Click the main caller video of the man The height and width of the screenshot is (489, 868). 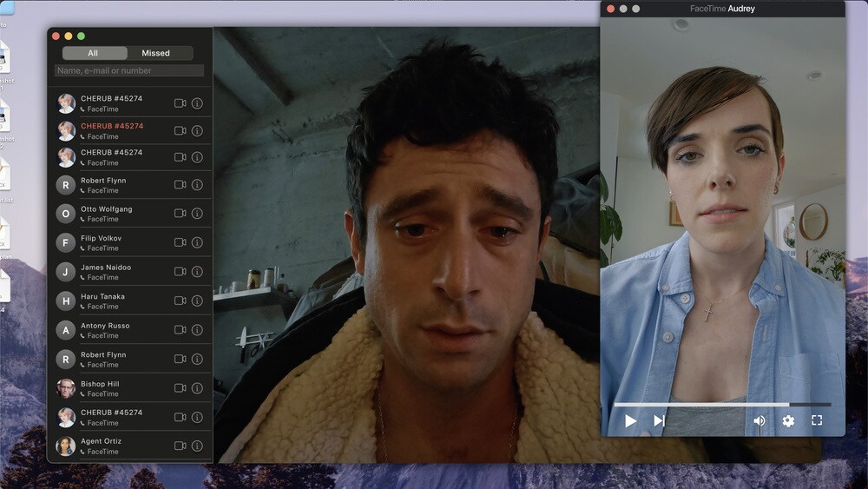[x=407, y=245]
